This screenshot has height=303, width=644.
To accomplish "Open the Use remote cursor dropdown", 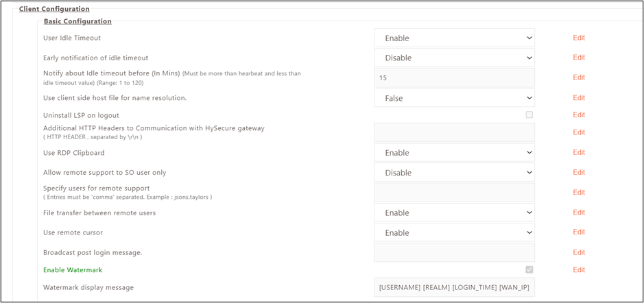I will coord(453,232).
